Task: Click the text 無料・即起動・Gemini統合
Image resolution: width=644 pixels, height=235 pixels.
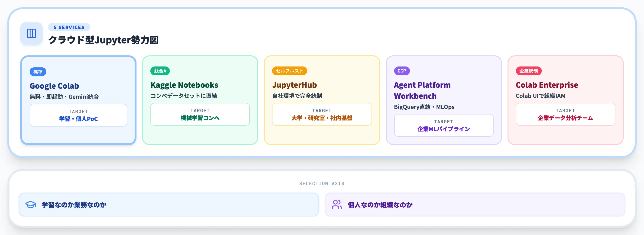Action: (x=64, y=97)
